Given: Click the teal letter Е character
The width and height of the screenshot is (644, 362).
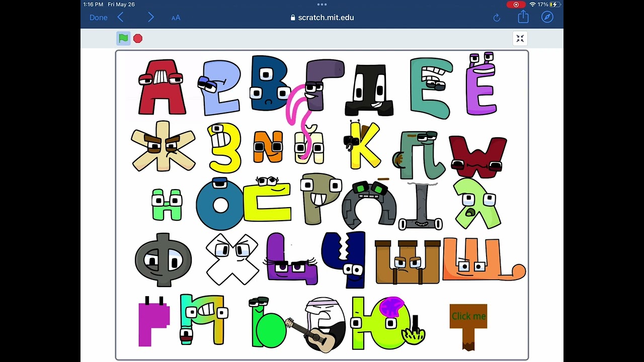Looking at the screenshot, I should (431, 87).
